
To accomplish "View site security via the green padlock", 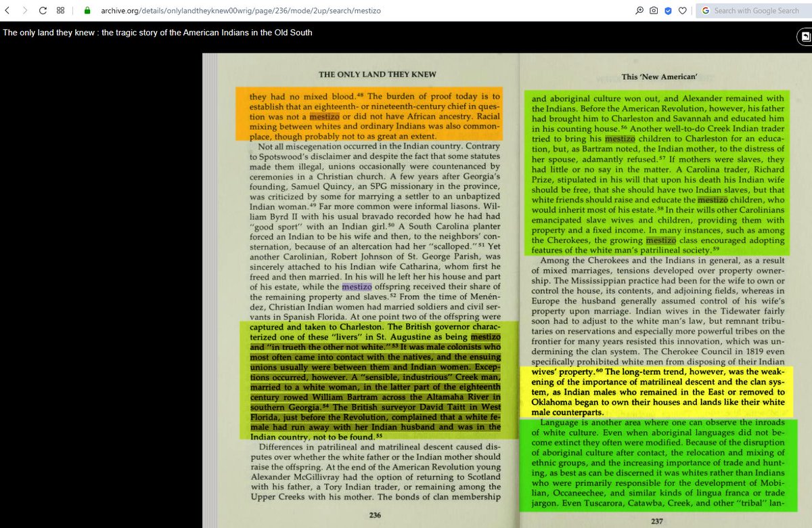I will 87,11.
